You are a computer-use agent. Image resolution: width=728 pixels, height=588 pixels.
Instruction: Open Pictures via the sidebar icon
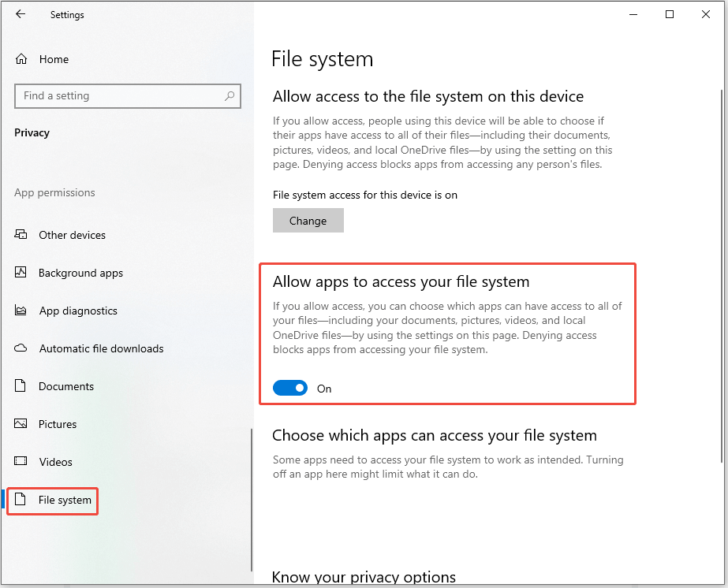pos(20,423)
